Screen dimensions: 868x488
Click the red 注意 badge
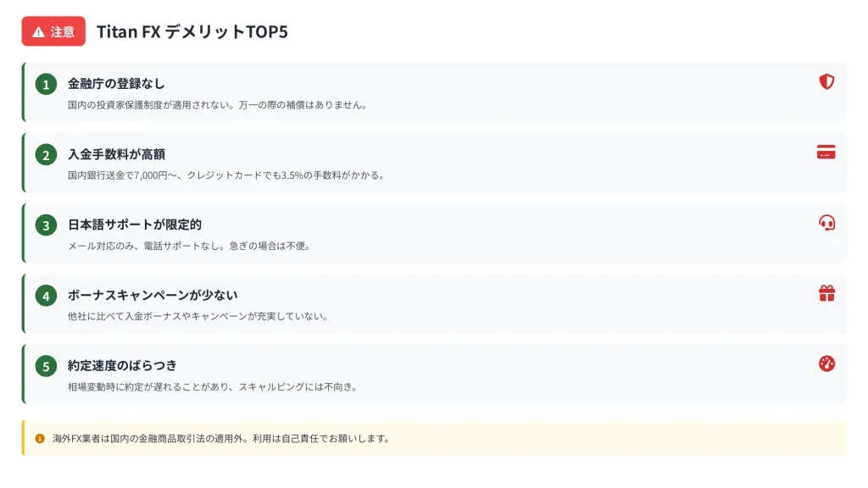[53, 32]
